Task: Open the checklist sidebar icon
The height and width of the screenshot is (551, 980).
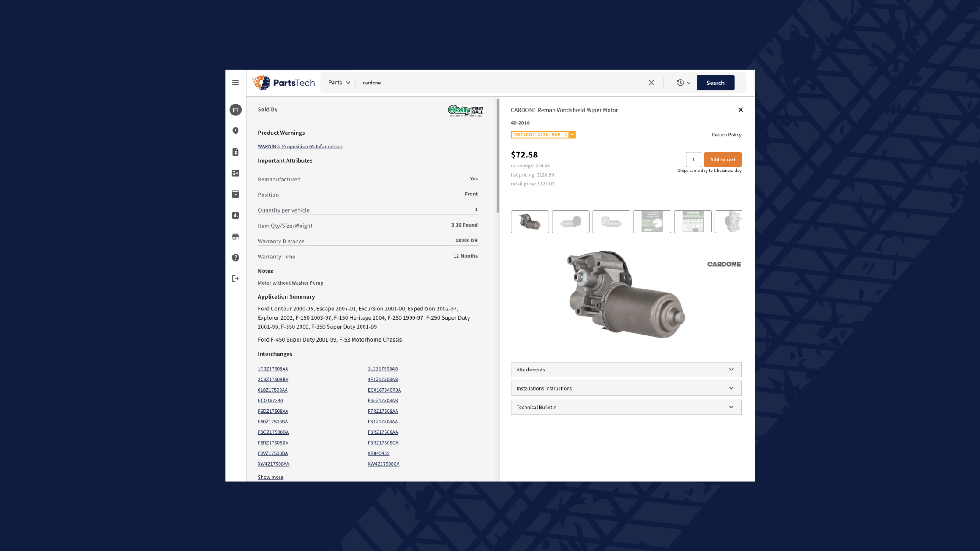Action: pos(235,173)
